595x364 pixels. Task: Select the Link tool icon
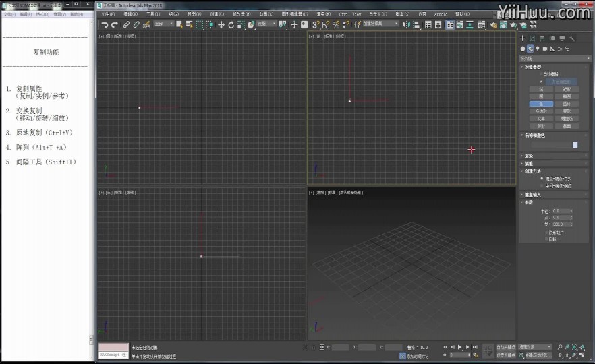[126, 25]
